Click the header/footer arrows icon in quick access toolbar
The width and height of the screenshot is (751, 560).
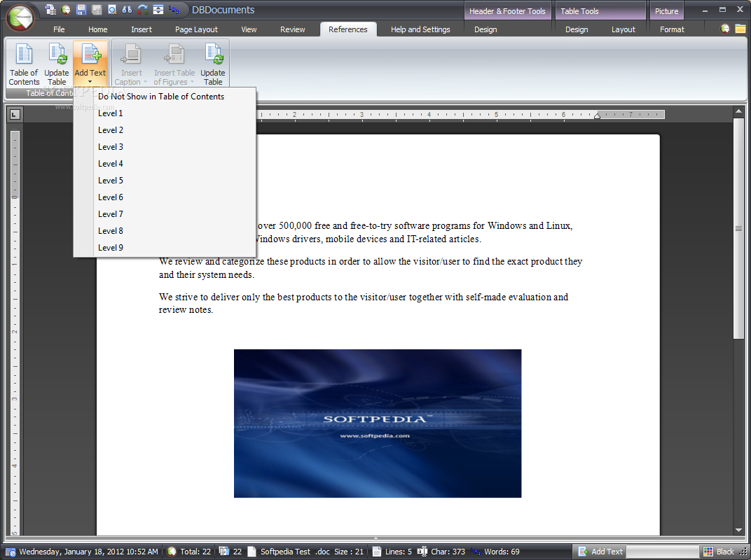pyautogui.click(x=158, y=10)
